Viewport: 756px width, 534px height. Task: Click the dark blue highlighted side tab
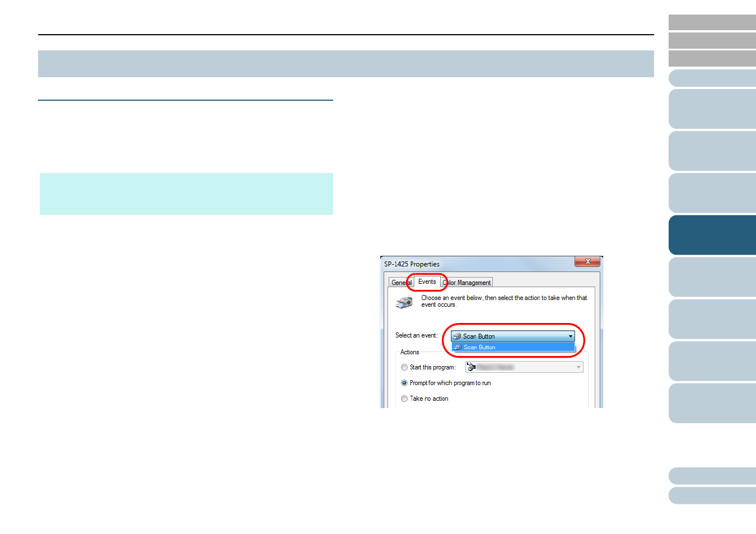tap(712, 235)
